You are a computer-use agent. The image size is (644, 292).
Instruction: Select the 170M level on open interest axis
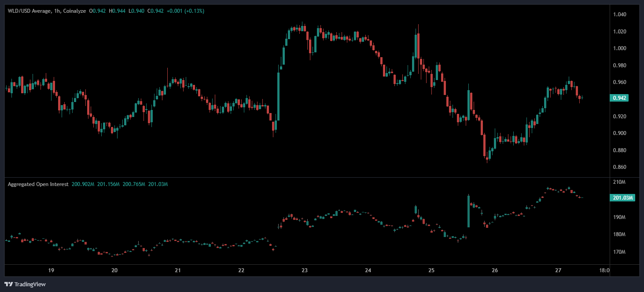click(619, 252)
